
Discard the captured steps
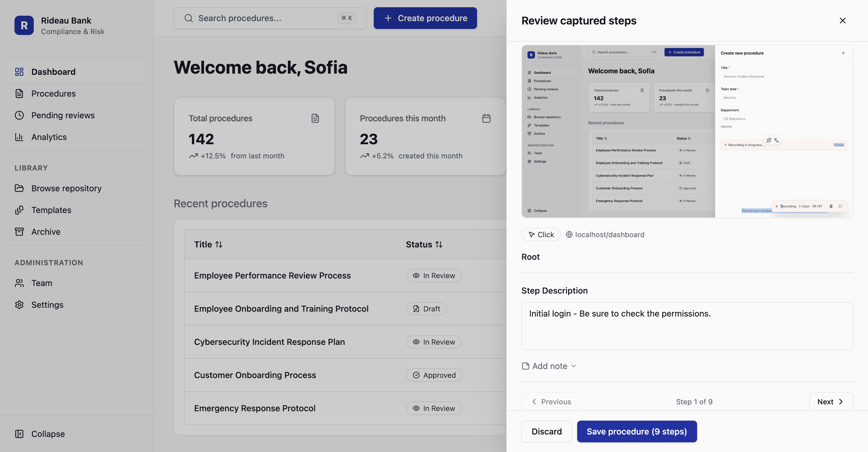pyautogui.click(x=546, y=431)
